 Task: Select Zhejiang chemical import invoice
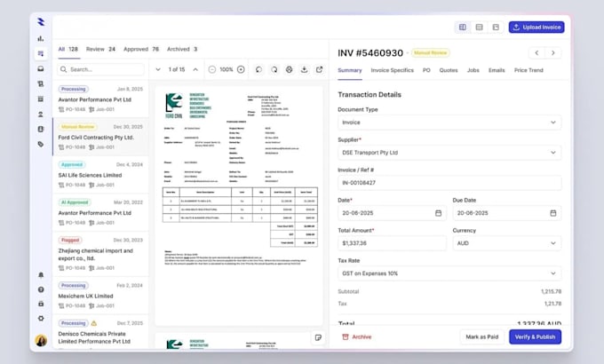point(100,254)
